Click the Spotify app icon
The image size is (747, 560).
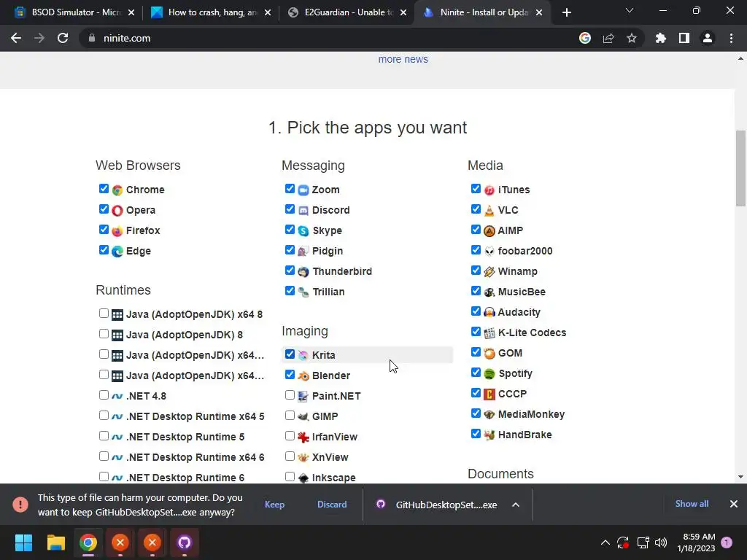click(x=489, y=374)
